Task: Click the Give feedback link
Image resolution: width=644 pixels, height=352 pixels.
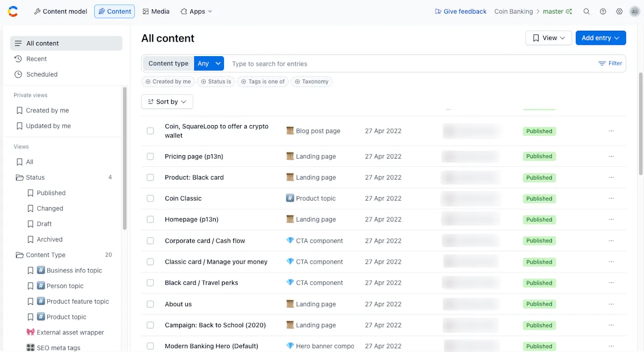Action: (x=461, y=11)
